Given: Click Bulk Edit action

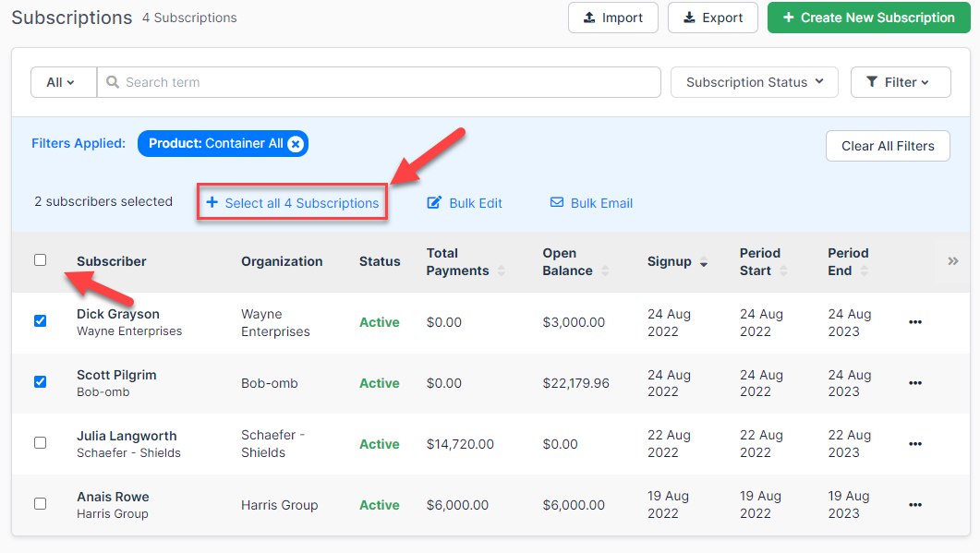Looking at the screenshot, I should (465, 203).
